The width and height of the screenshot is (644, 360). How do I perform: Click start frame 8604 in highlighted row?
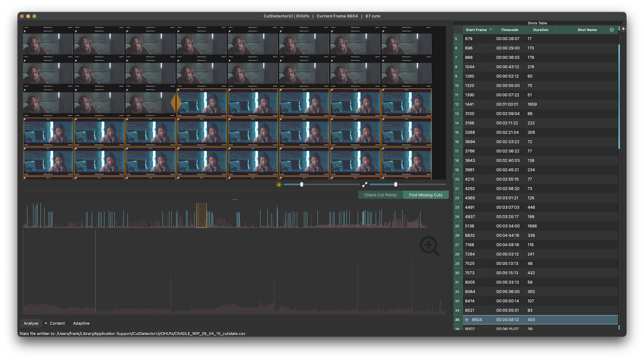coord(477,320)
